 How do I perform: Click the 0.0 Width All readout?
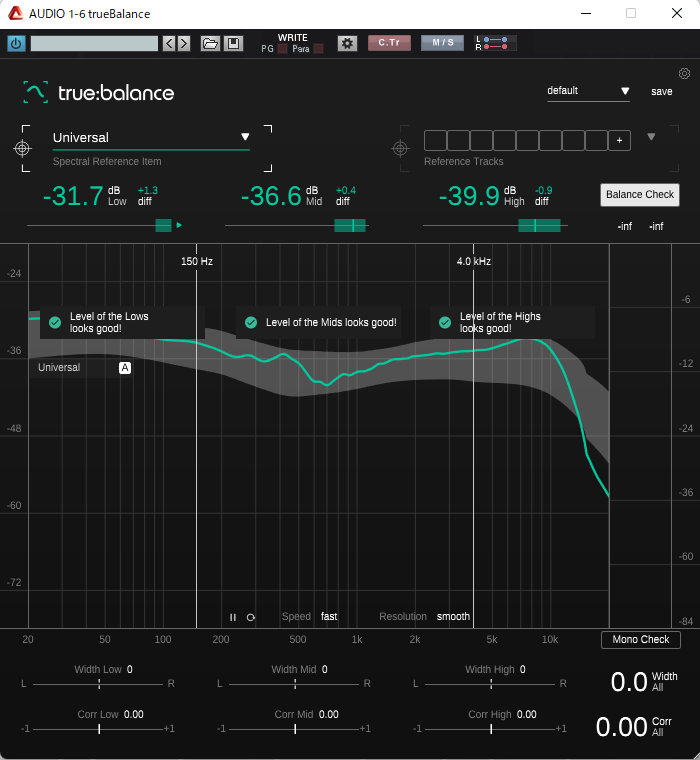[629, 682]
